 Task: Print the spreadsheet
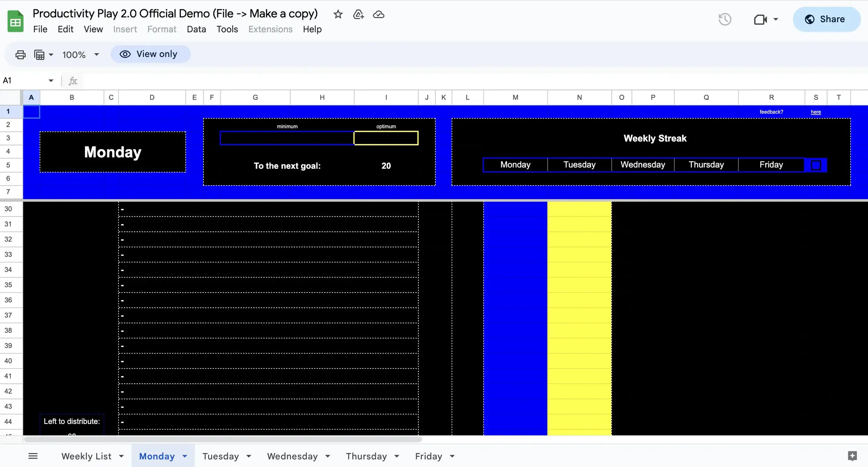[20, 54]
